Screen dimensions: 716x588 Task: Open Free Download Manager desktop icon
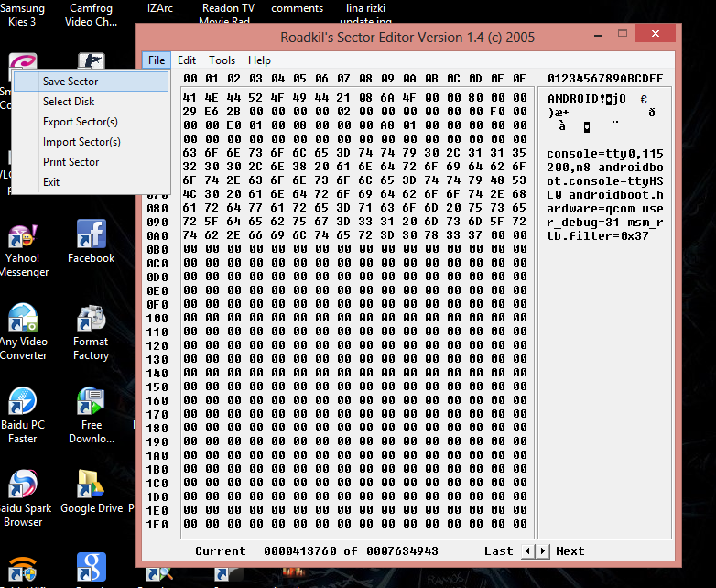coord(92,415)
